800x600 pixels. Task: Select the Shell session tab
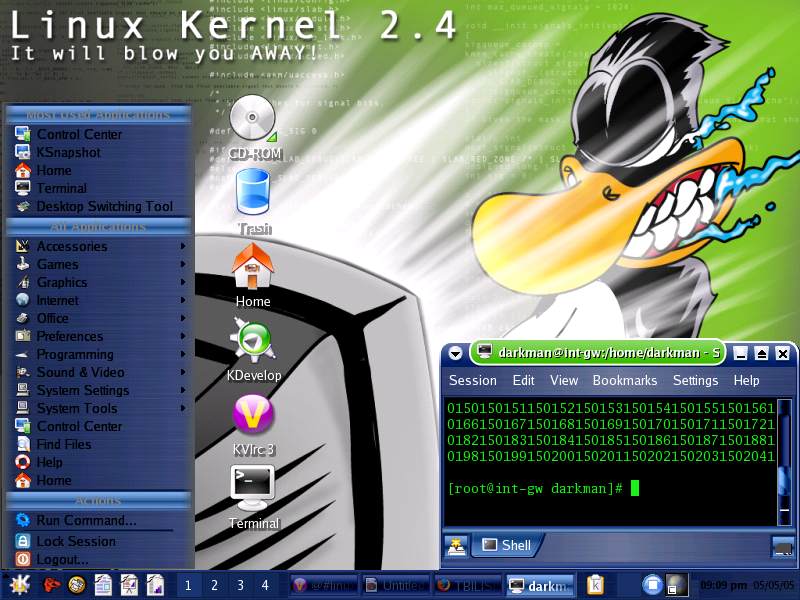tap(507, 545)
